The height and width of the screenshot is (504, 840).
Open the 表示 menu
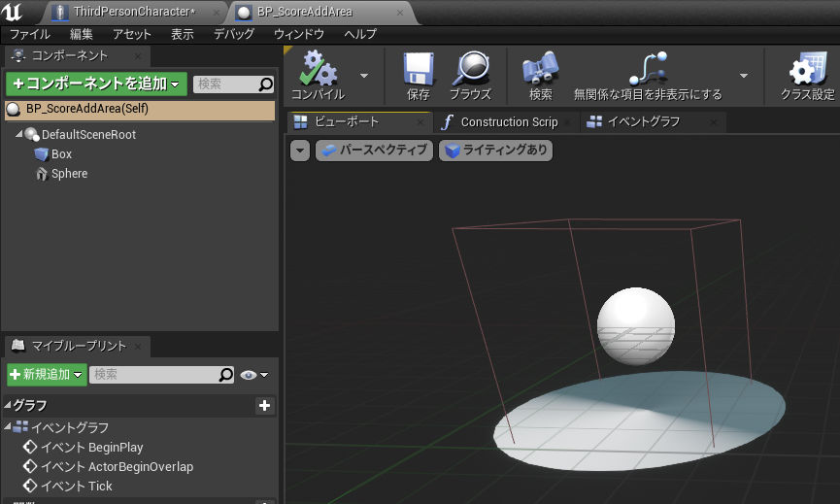click(x=183, y=34)
